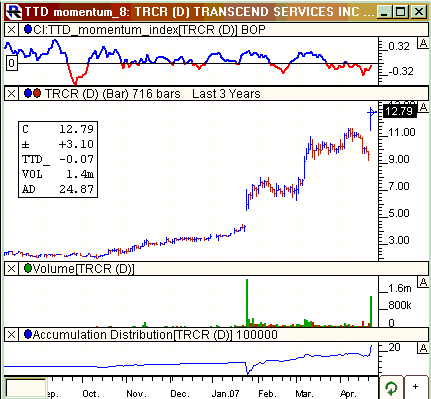Click the green refresh chart icon
This screenshot has width=431, height=399.
(391, 388)
